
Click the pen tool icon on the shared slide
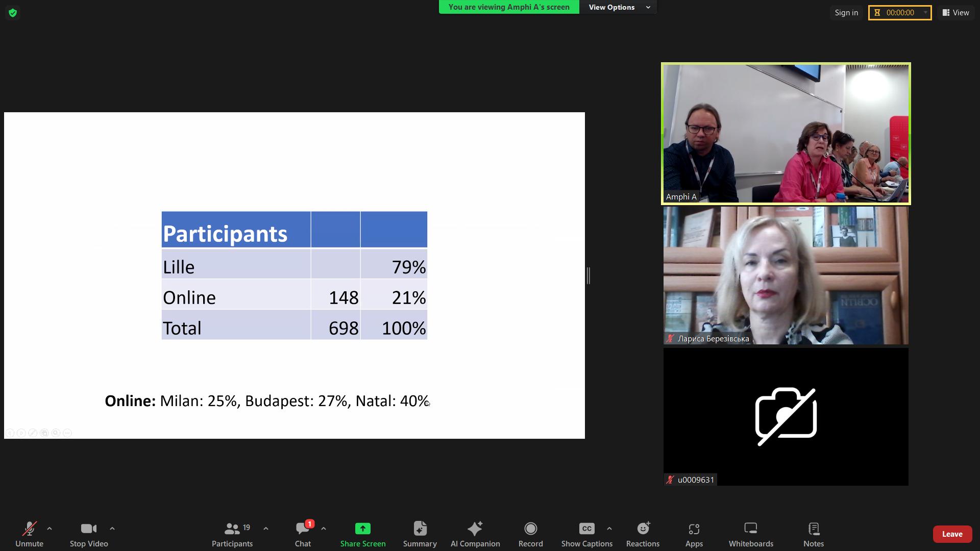coord(33,433)
